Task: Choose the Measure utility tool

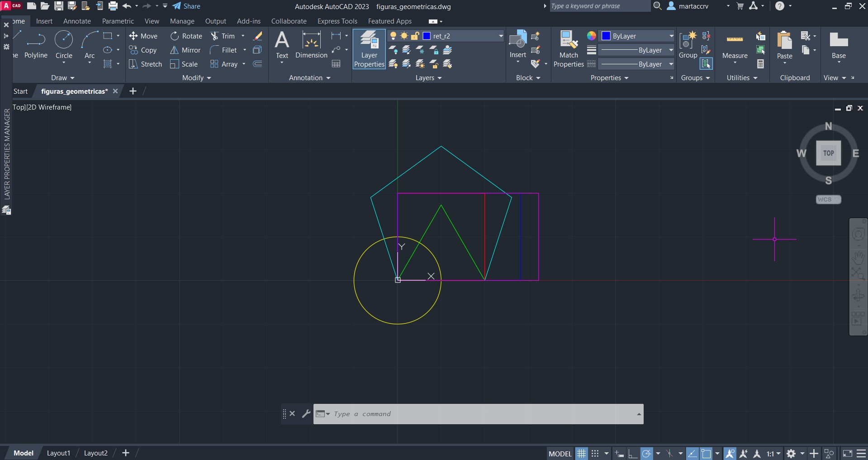Action: point(735,45)
